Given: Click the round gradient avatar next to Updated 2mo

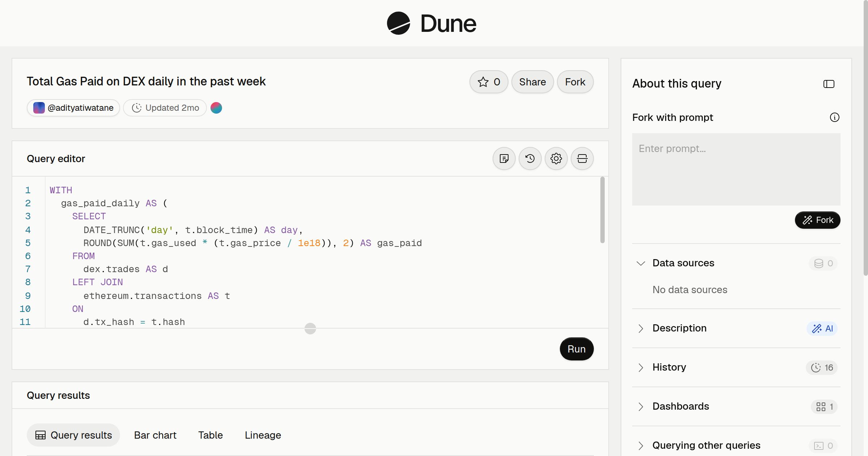Looking at the screenshot, I should 216,108.
